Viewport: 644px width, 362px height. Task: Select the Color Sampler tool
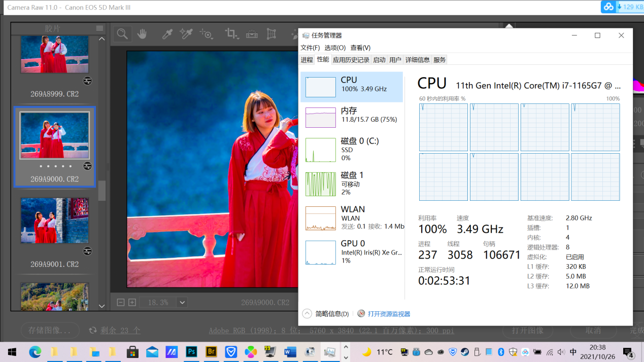(186, 34)
